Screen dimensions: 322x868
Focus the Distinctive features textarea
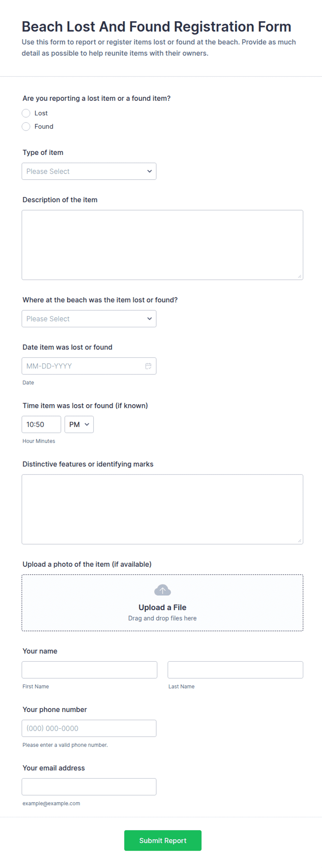tap(162, 509)
